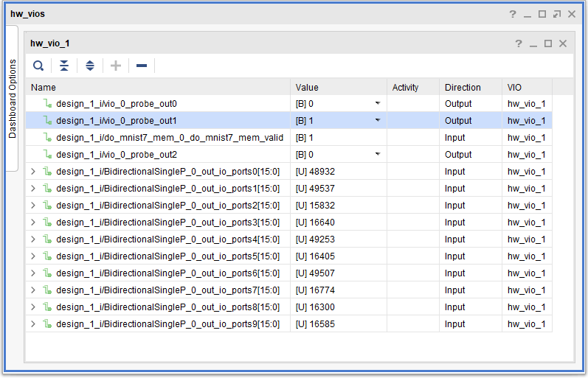588x378 pixels.
Task: Click the probe icon of vio_0_probe_out1
Action: tap(47, 120)
